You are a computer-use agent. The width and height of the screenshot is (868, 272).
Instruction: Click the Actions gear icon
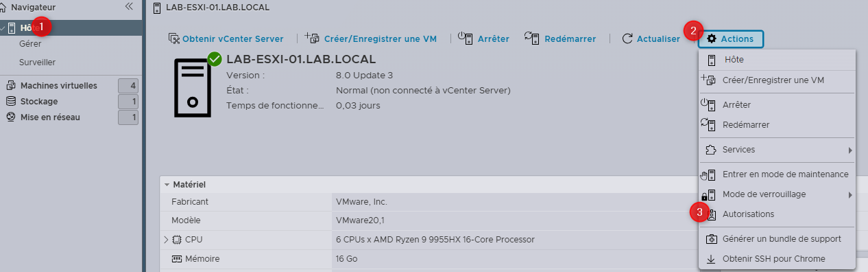click(x=712, y=39)
